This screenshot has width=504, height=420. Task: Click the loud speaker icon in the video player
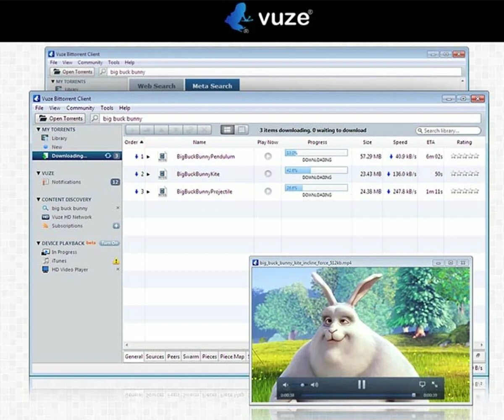(x=315, y=385)
